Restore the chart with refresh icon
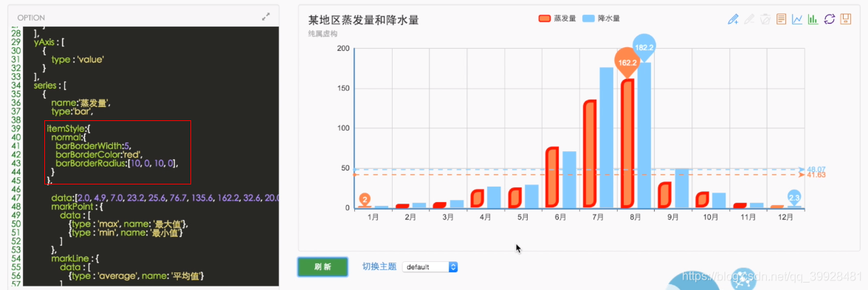The width and height of the screenshot is (868, 290). (x=830, y=19)
